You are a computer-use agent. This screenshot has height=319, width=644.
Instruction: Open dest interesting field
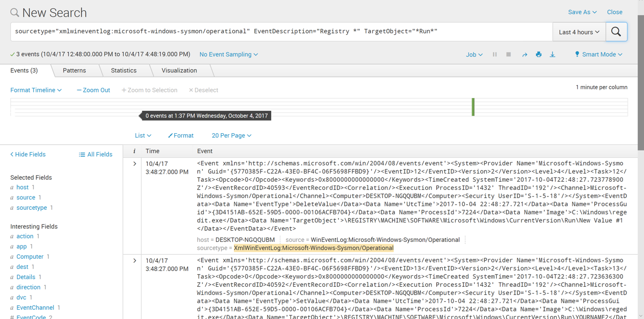(22, 267)
